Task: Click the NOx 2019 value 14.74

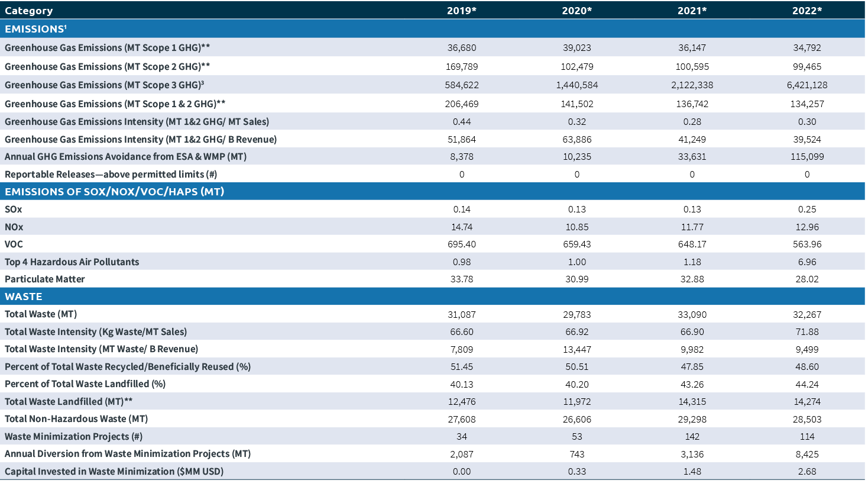Action: click(x=461, y=227)
